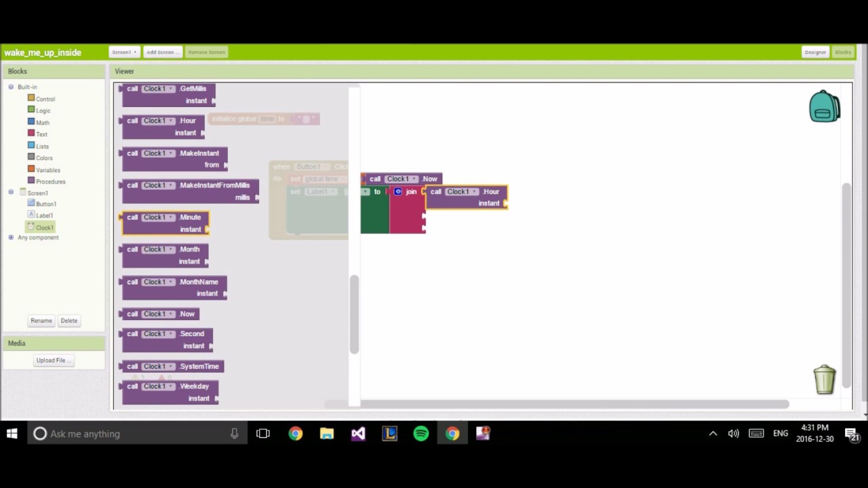Open the join block's blue mutator icon
This screenshot has height=488, width=868.
(x=398, y=192)
